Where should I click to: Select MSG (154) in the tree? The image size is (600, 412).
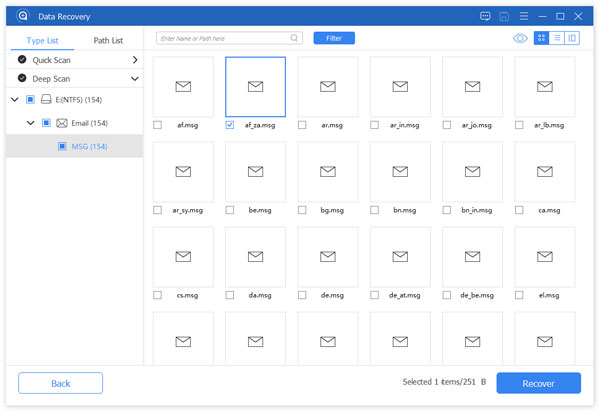[x=75, y=146]
